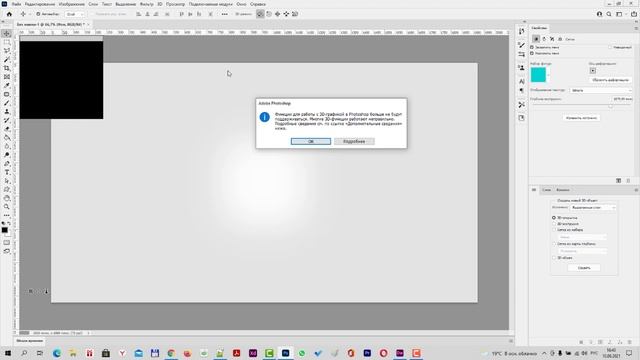
Task: Select the Lasso tool
Action: [7, 51]
